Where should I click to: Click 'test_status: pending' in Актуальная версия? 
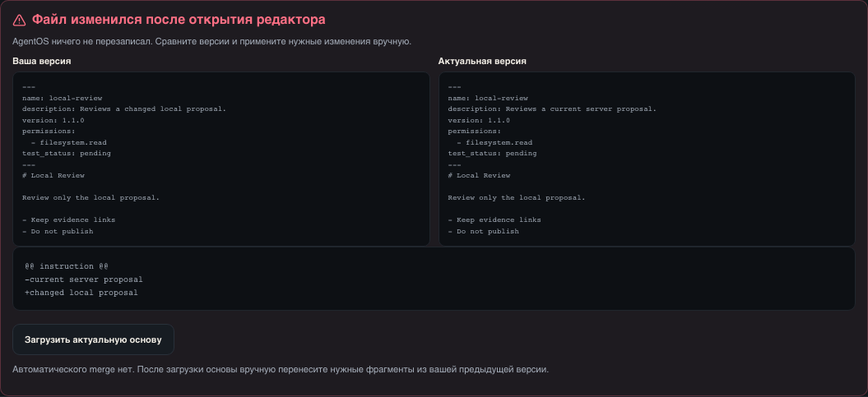coord(492,153)
